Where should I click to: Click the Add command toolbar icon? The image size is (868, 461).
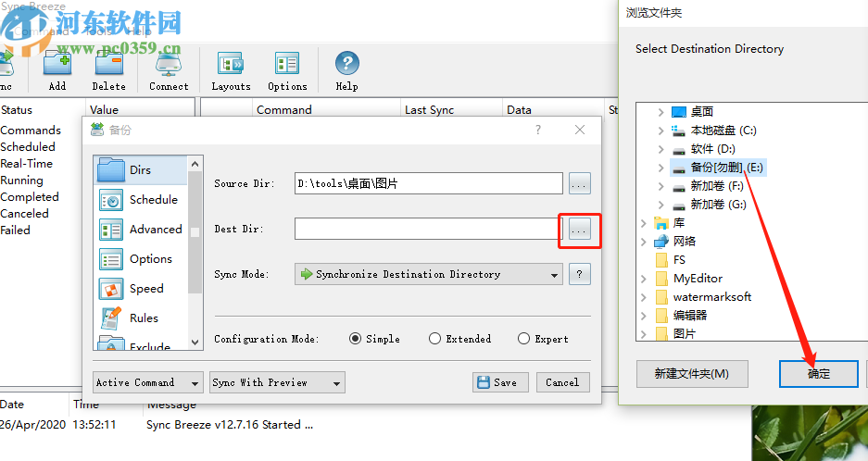[57, 71]
